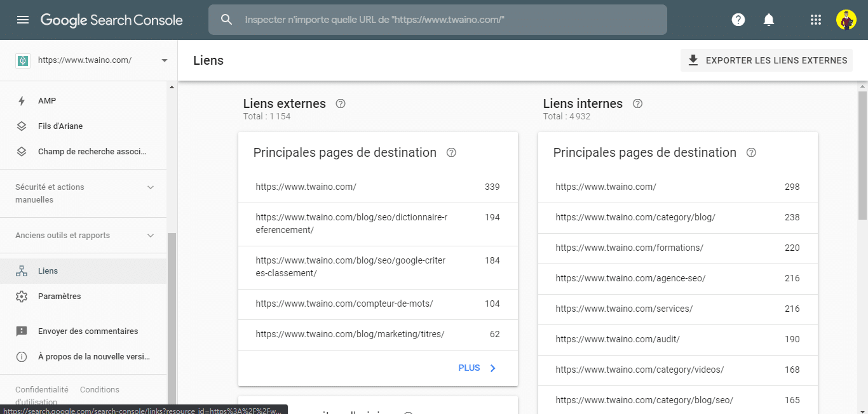The image size is (868, 414).
Task: Click PLUS to see more pages
Action: click(x=469, y=368)
